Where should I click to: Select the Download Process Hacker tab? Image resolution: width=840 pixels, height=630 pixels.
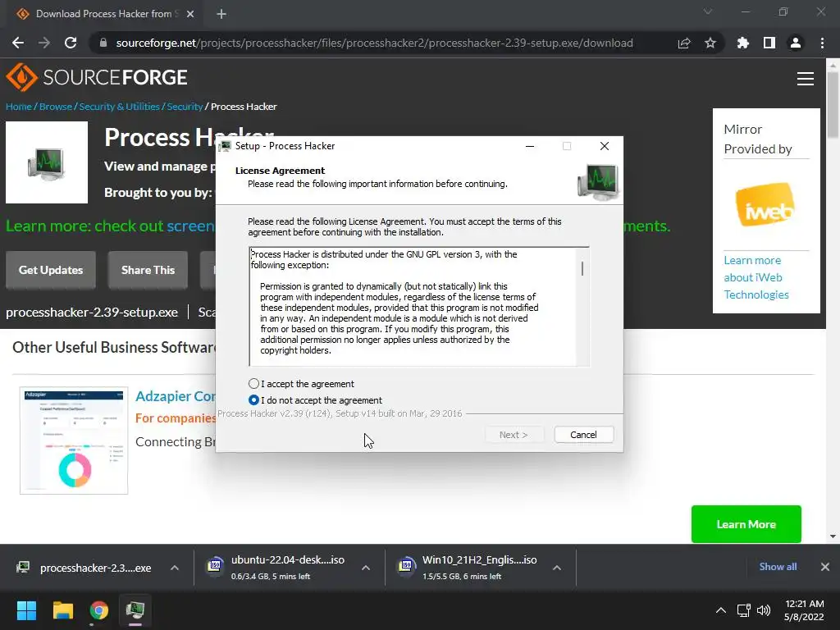coord(103,14)
